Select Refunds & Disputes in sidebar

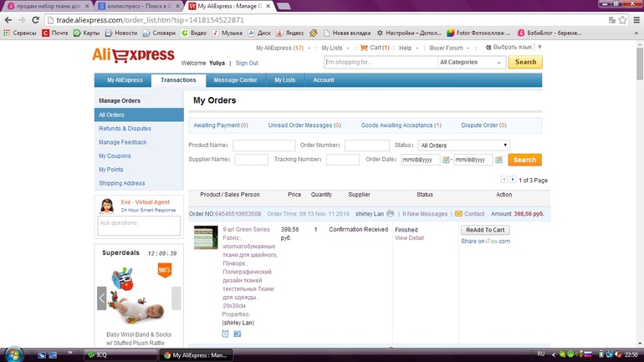[x=125, y=129]
